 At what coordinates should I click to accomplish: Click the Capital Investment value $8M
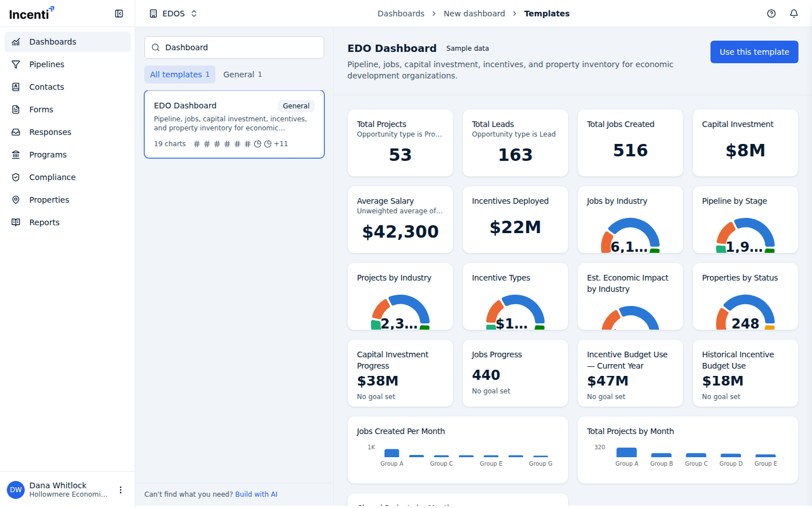coord(745,150)
